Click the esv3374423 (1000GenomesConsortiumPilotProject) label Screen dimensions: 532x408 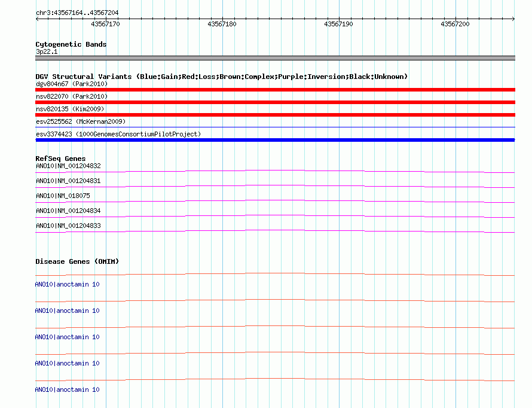point(118,134)
